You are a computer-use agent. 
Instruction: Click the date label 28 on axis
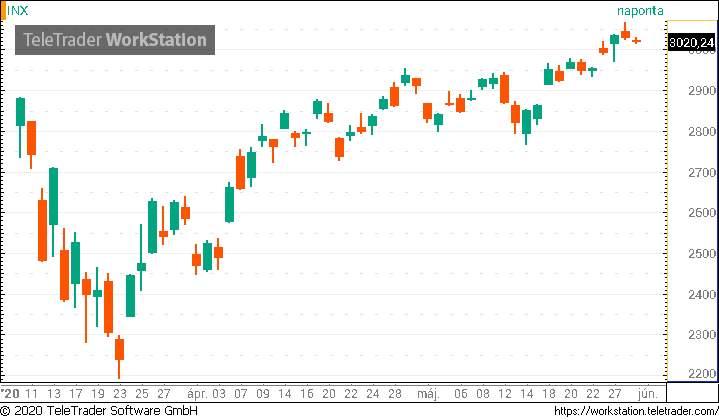tap(395, 394)
